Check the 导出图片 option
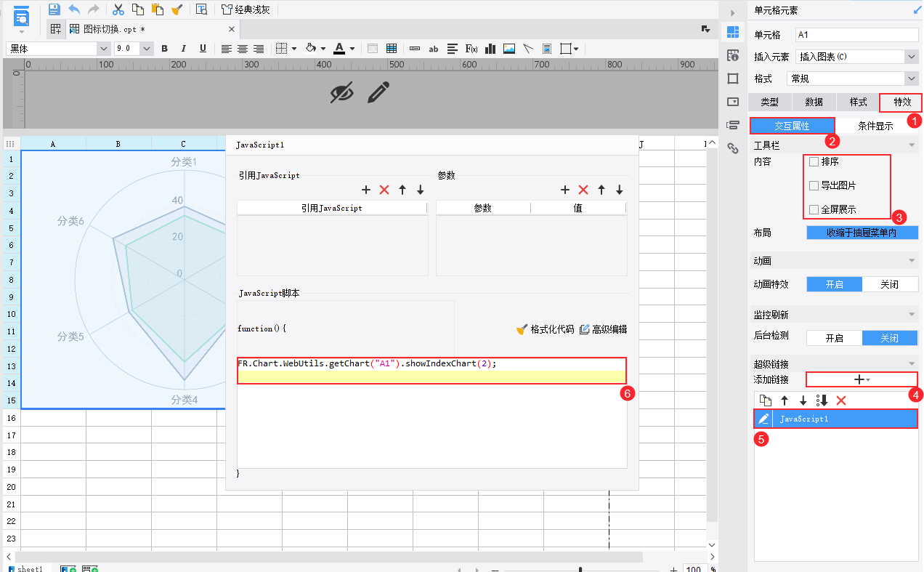 click(814, 185)
